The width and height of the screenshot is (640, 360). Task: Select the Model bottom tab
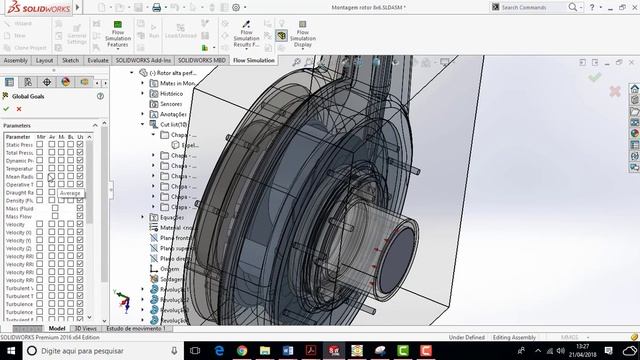57,329
